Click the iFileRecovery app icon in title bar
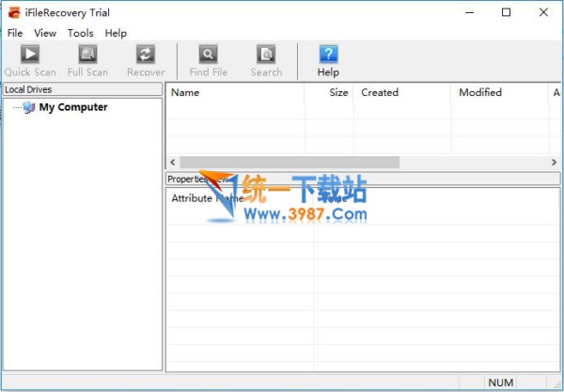Viewport: 564px width, 392px height. pos(14,12)
